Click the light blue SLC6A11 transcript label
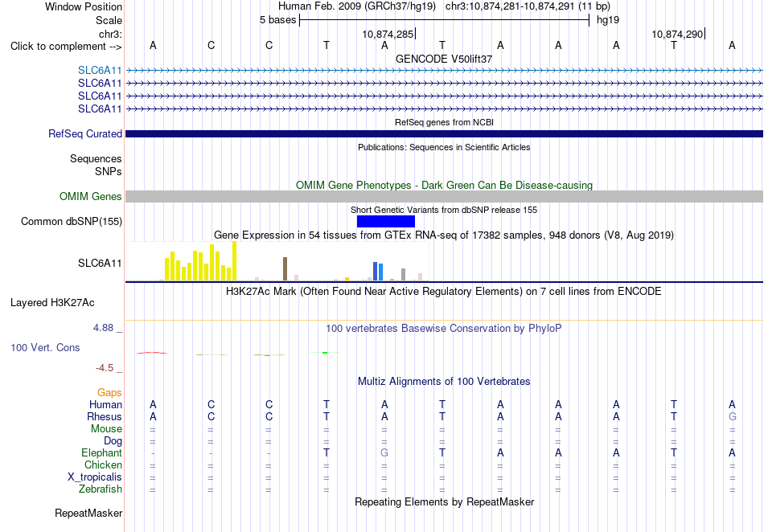 (x=100, y=71)
